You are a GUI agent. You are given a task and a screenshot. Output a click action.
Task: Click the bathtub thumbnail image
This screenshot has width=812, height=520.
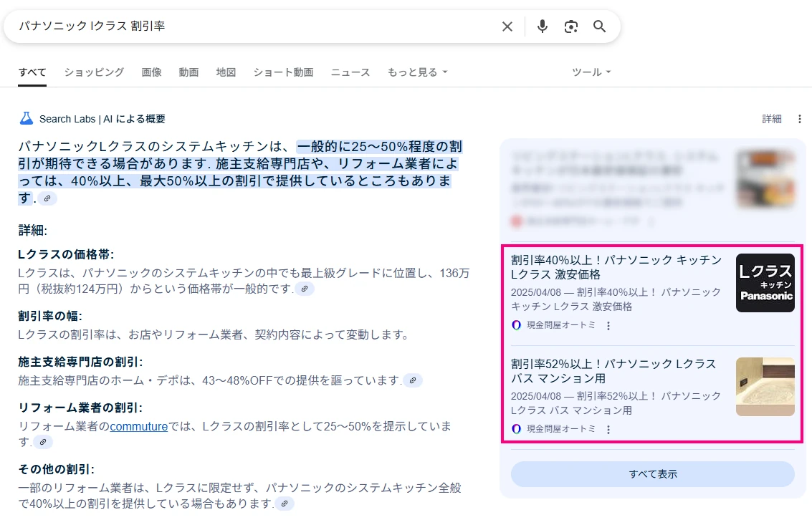tap(765, 387)
